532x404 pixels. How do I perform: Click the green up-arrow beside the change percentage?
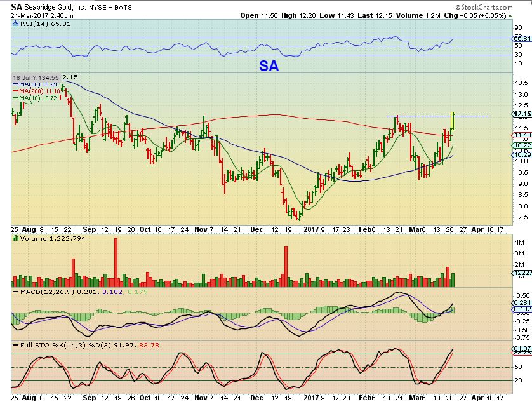(x=510, y=16)
